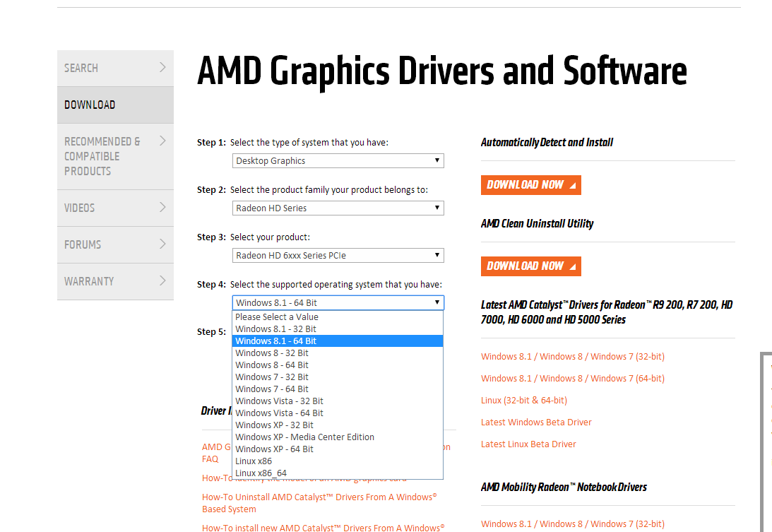Click the chevron arrow next to Search
772x532 pixels.
point(162,68)
